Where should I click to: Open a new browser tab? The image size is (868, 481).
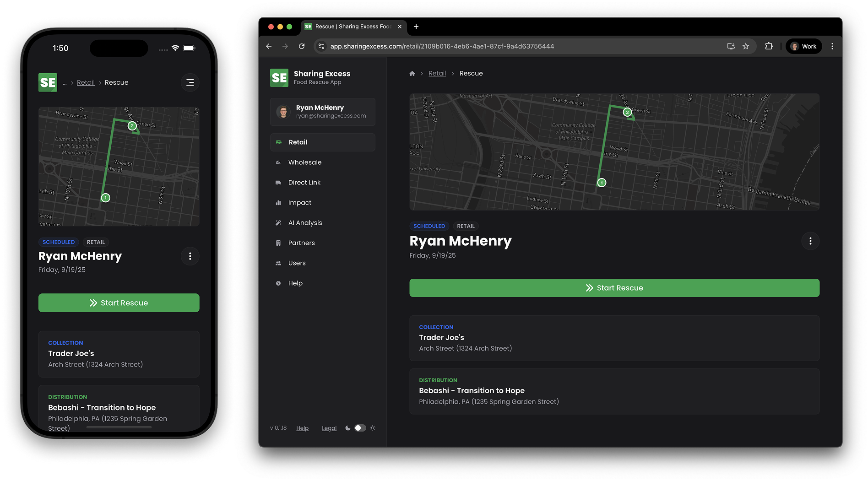(x=416, y=27)
